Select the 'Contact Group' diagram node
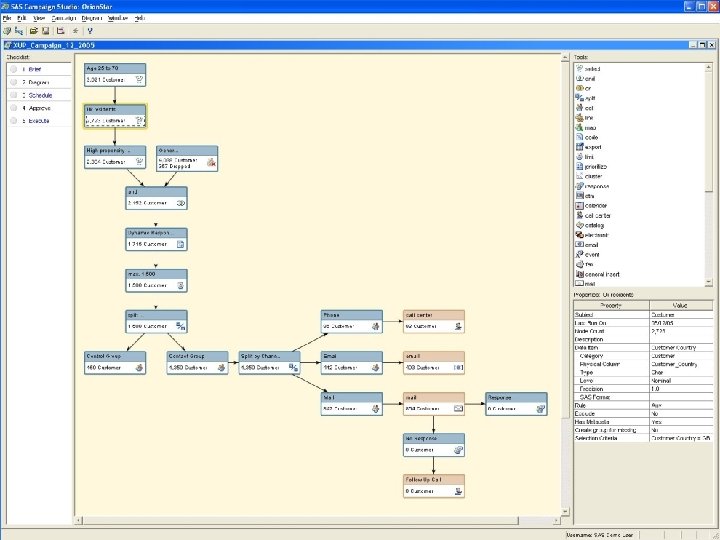Viewport: 720px width, 540px height. click(x=197, y=362)
